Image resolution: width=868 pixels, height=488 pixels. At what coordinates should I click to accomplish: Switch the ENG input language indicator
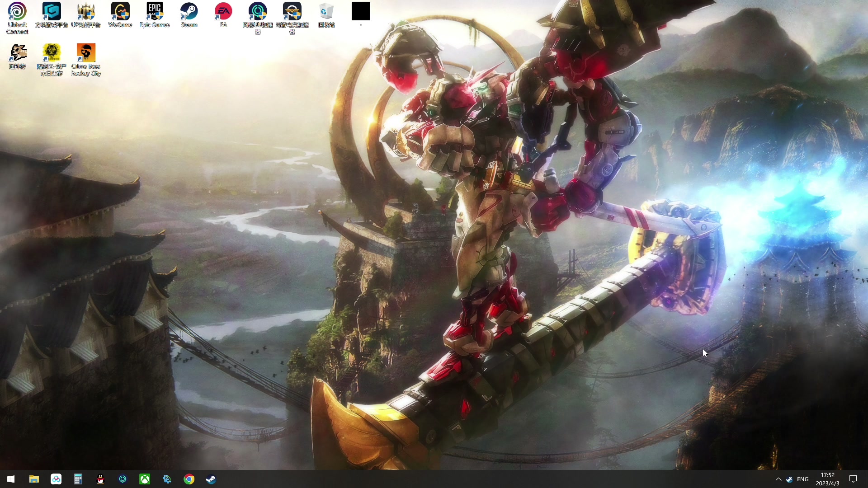(803, 479)
